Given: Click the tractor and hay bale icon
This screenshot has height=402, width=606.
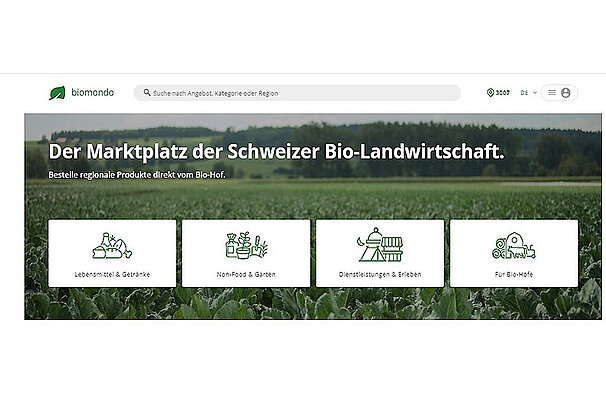Looking at the screenshot, I should click(x=513, y=246).
